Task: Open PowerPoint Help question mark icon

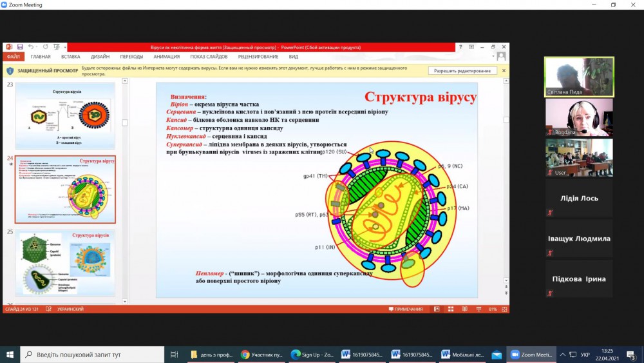Action: (x=460, y=47)
